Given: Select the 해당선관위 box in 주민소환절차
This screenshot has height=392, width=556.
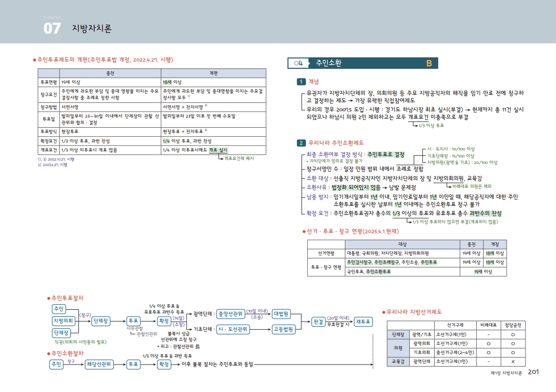Looking at the screenshot, I should 99,364.
